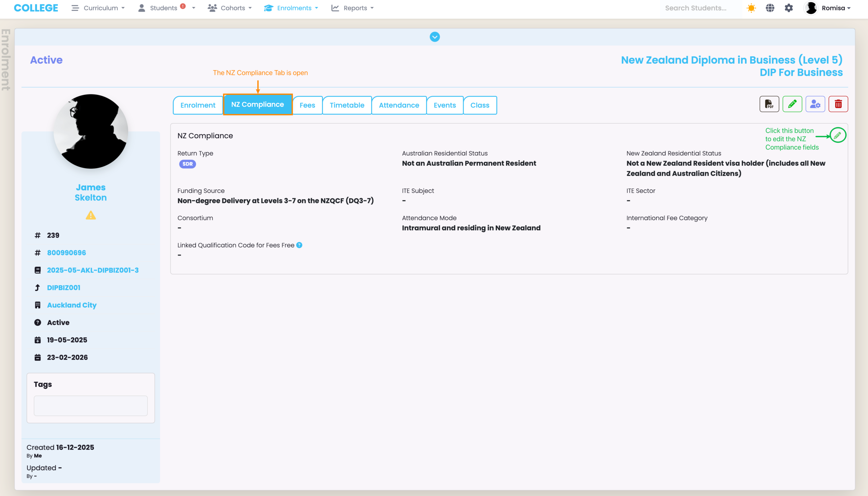
Task: Delete the enrolment with the red trash icon
Action: click(838, 104)
